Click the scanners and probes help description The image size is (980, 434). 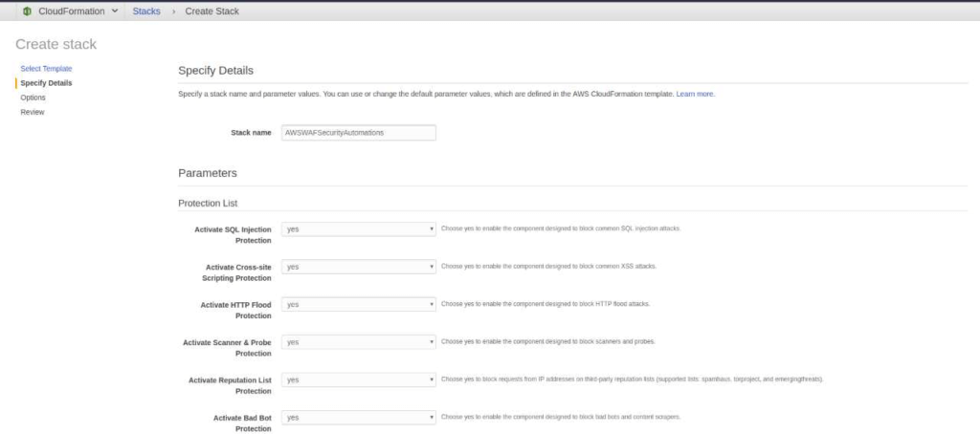click(548, 341)
